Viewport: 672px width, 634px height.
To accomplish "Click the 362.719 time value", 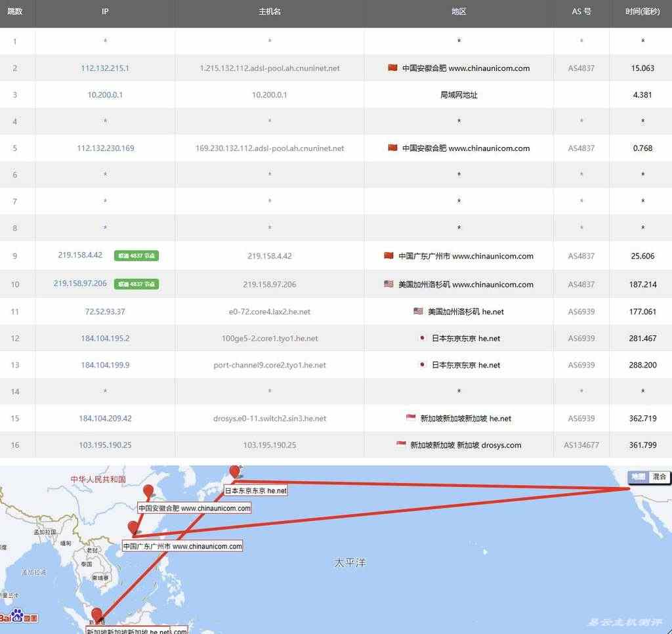I will click(x=642, y=418).
